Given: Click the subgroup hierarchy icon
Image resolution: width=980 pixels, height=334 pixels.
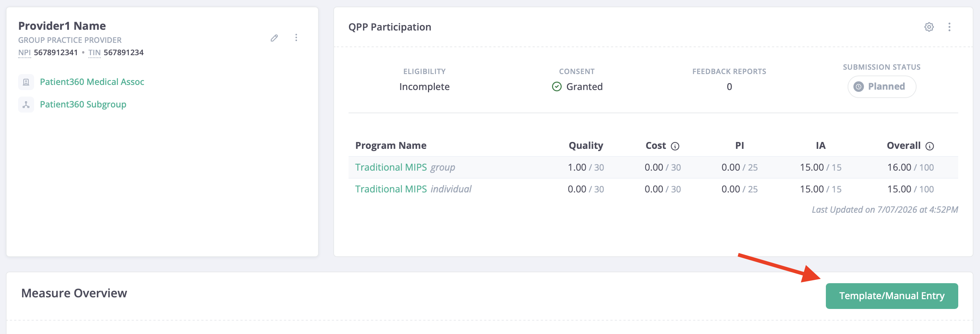Looking at the screenshot, I should pos(26,104).
